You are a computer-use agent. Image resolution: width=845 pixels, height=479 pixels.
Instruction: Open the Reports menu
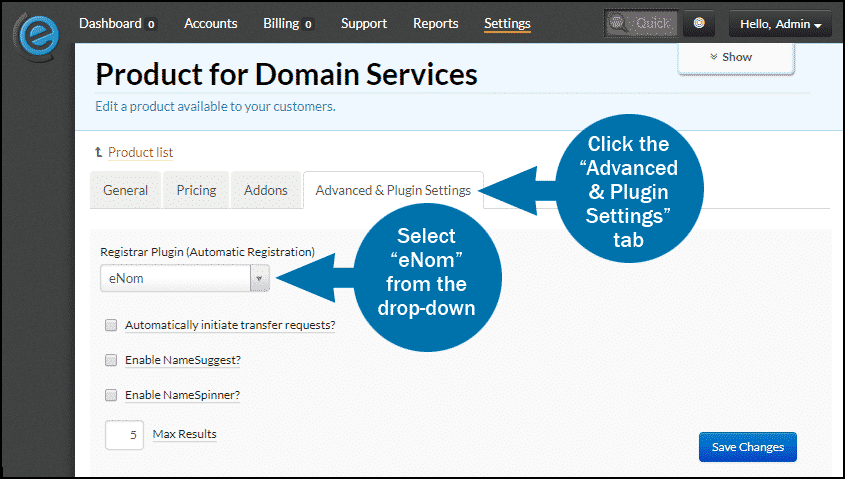(435, 24)
